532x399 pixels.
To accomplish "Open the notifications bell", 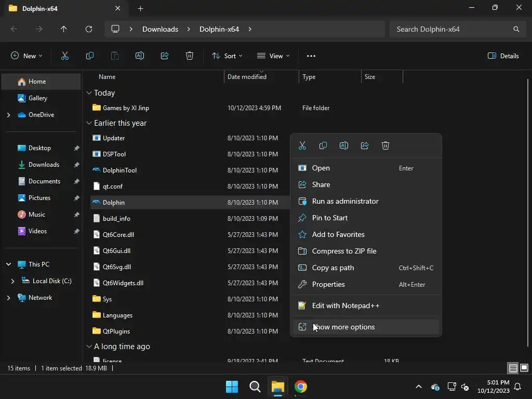I will pyautogui.click(x=518, y=387).
